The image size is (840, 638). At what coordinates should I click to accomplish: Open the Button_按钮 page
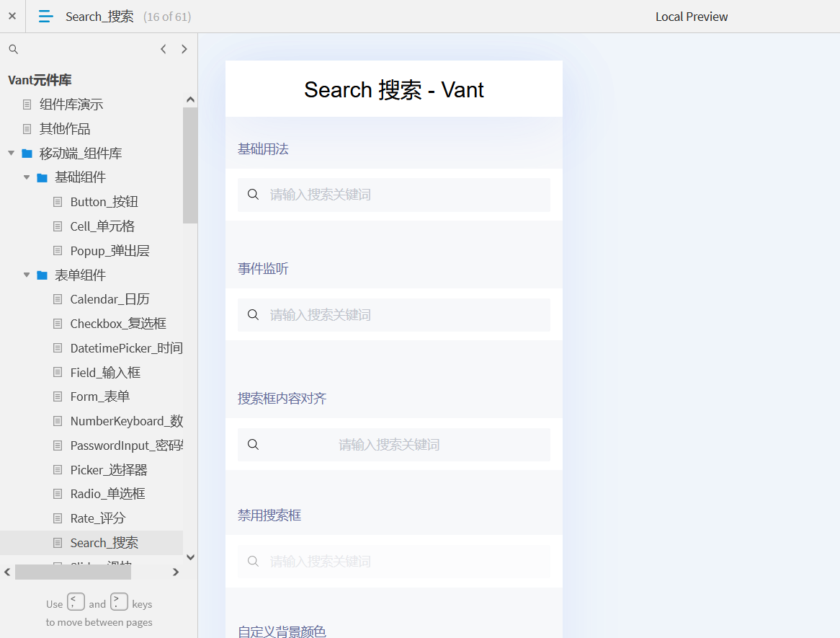coord(104,202)
